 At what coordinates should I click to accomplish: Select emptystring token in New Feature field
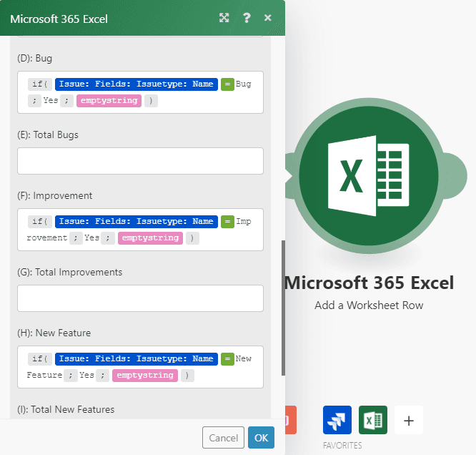pos(145,376)
